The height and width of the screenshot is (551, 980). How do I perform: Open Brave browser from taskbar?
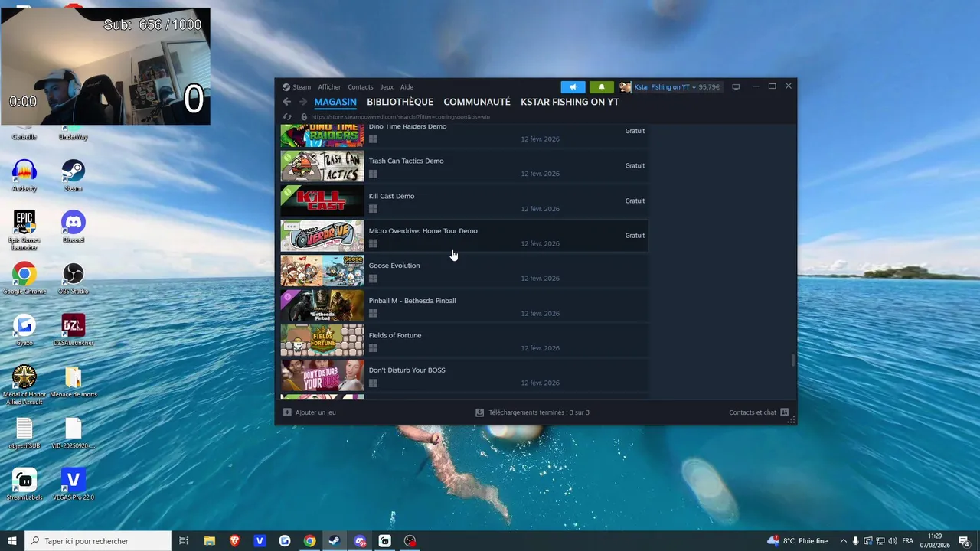click(x=234, y=541)
